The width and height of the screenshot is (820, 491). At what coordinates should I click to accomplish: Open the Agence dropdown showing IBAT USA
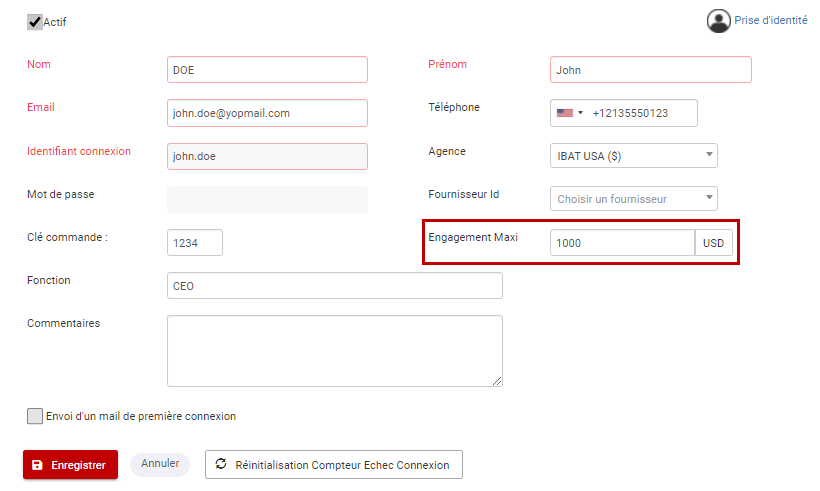point(633,156)
